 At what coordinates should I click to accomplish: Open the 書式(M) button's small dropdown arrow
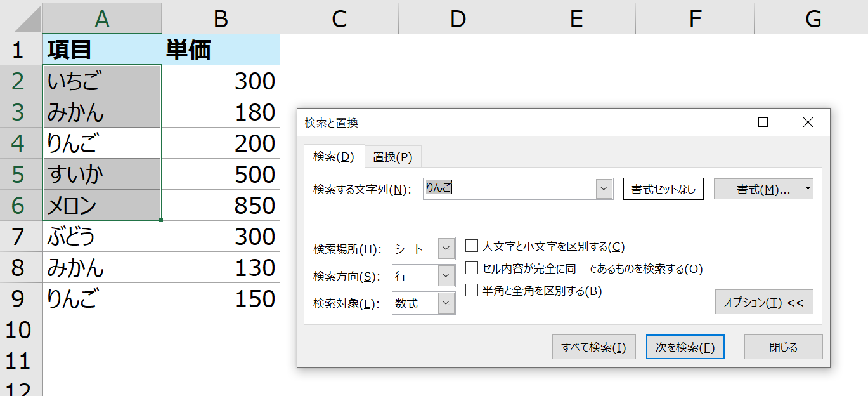click(808, 189)
